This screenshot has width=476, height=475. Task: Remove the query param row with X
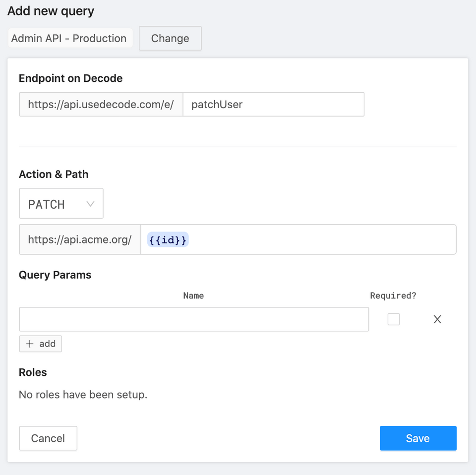(x=437, y=319)
